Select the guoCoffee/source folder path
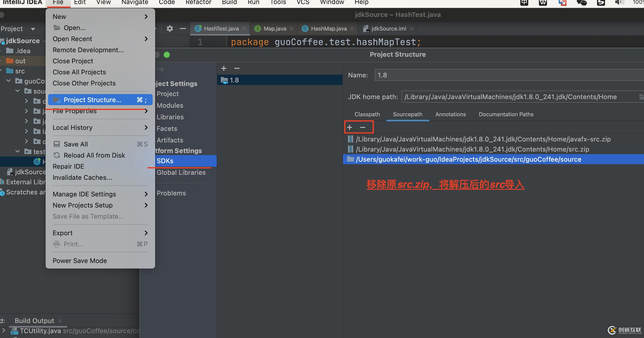Viewport: 644px width, 338px height. pos(493,159)
